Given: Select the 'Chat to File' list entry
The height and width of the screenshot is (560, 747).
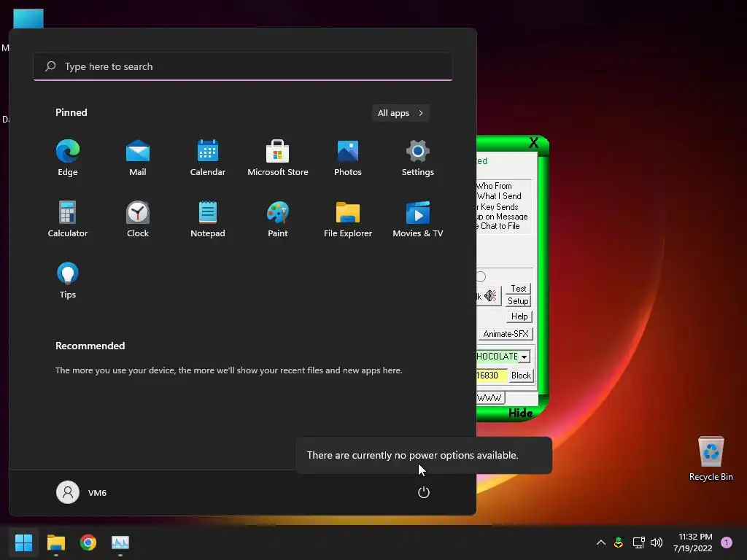Looking at the screenshot, I should tap(498, 226).
